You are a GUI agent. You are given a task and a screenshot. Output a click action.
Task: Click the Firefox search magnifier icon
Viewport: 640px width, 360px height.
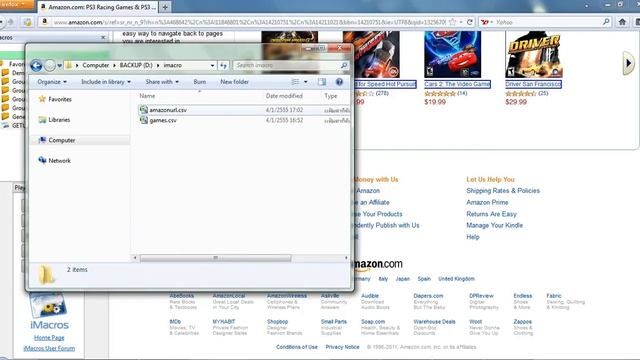tap(606, 22)
